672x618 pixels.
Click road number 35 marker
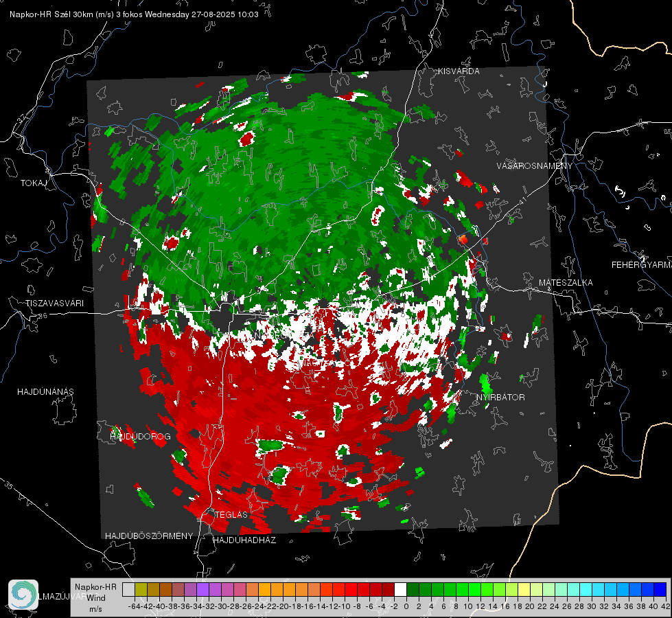(9, 485)
